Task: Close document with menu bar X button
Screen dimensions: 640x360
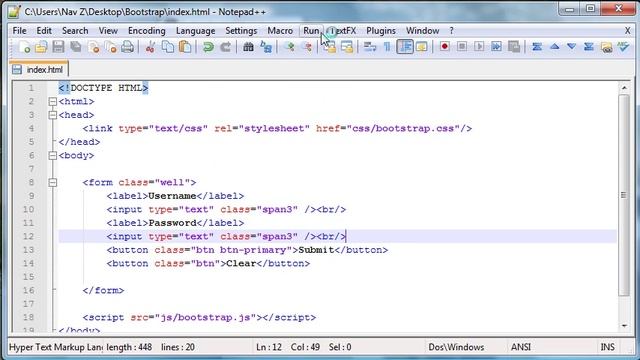Action: pyautogui.click(x=628, y=31)
